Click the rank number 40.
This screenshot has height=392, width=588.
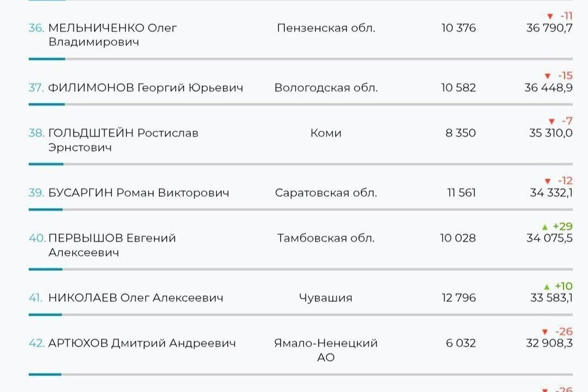37,238
